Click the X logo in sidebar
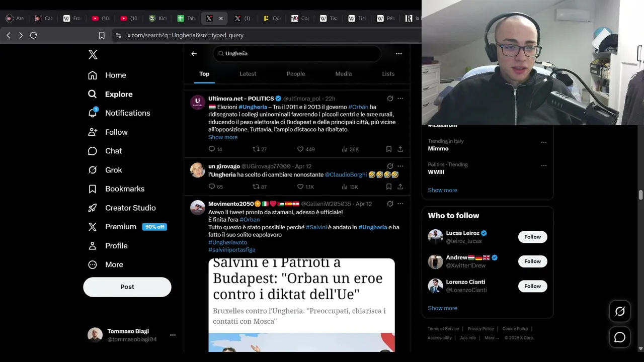 pyautogui.click(x=93, y=55)
